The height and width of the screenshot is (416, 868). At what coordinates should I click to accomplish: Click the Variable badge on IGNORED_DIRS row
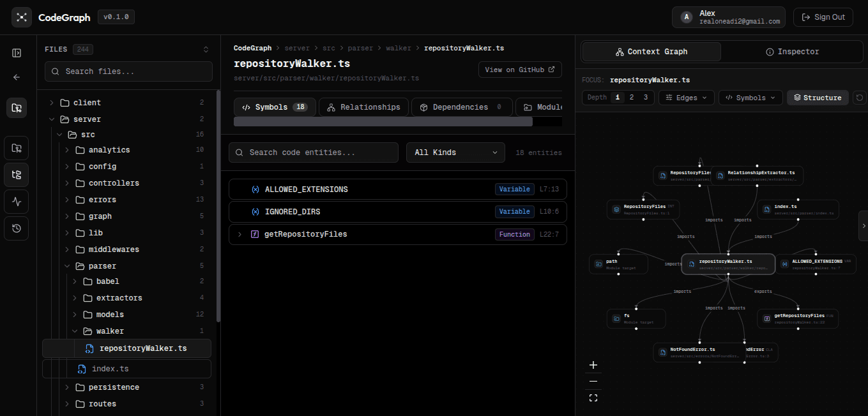coord(515,211)
